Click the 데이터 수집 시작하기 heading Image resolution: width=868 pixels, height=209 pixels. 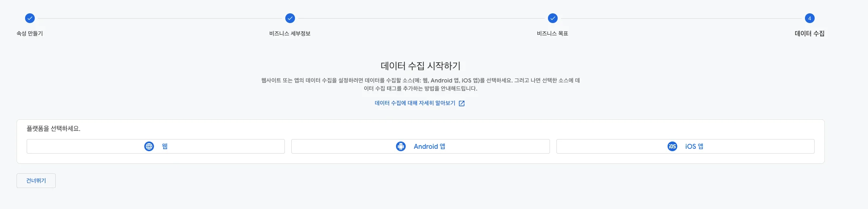tap(420, 66)
